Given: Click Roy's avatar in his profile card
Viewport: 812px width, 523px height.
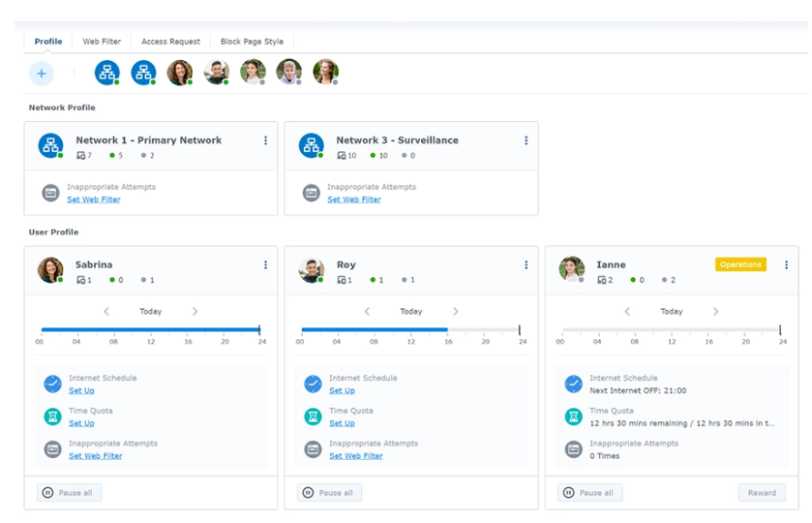Looking at the screenshot, I should click(x=311, y=270).
